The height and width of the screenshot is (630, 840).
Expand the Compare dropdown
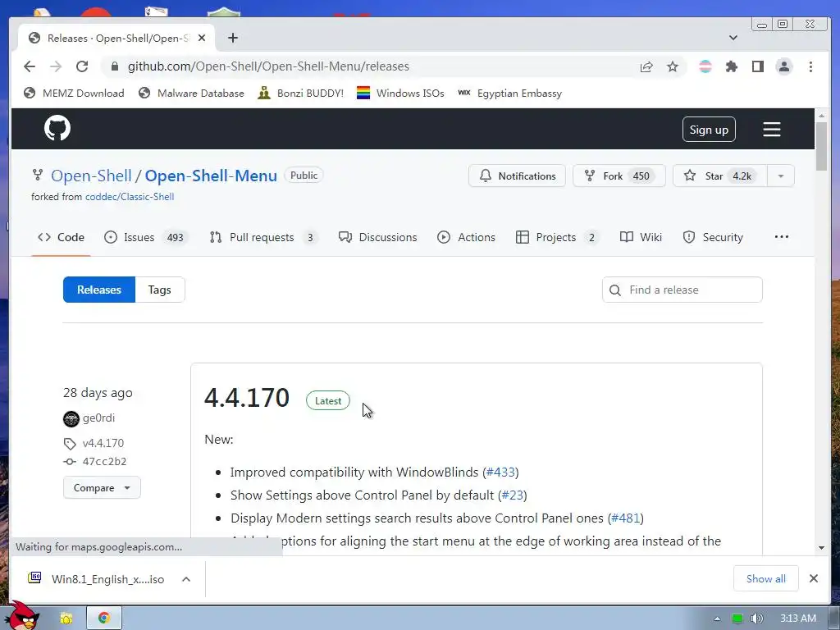102,487
